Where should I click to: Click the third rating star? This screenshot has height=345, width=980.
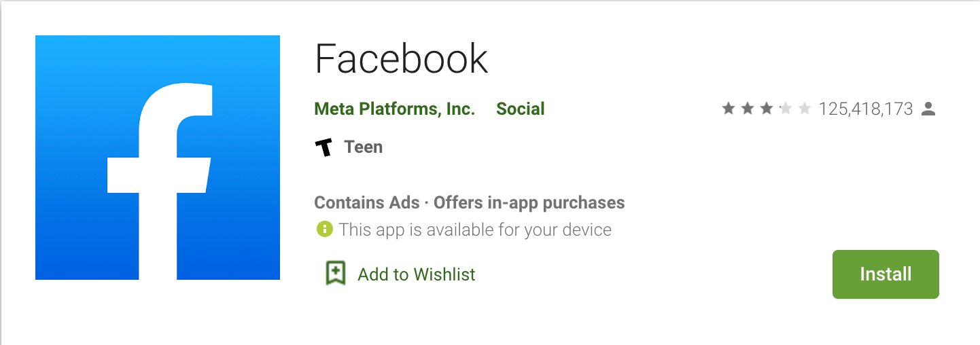(767, 109)
